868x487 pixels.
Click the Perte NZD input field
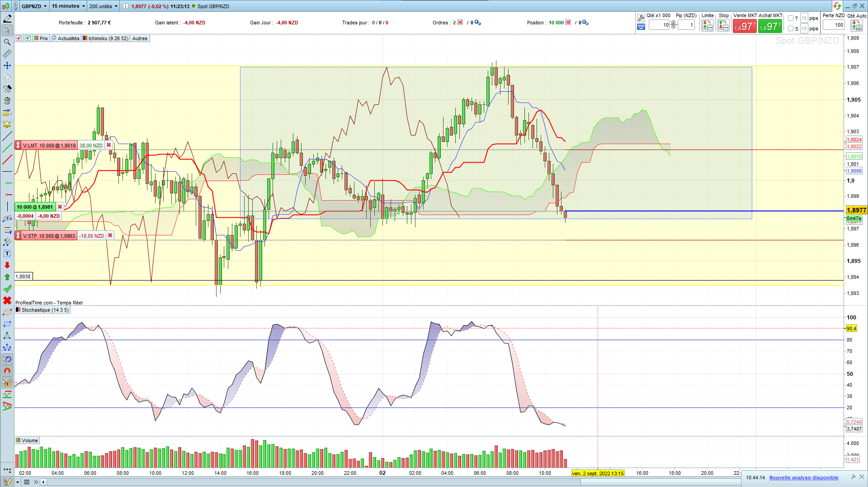pos(834,25)
